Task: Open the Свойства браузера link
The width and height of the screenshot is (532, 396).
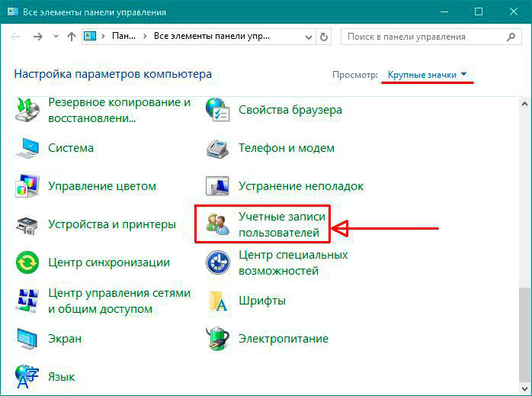Action: (x=290, y=110)
